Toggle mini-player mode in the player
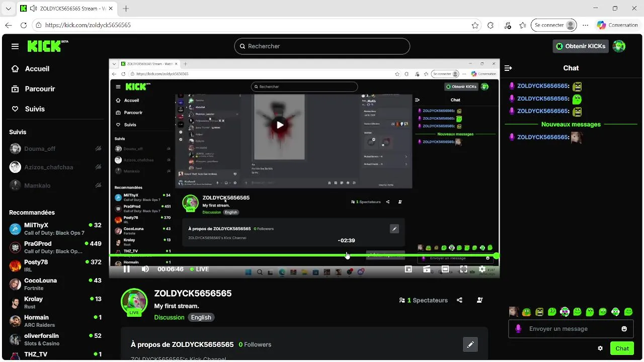Image resolution: width=644 pixels, height=362 pixels. point(409,269)
